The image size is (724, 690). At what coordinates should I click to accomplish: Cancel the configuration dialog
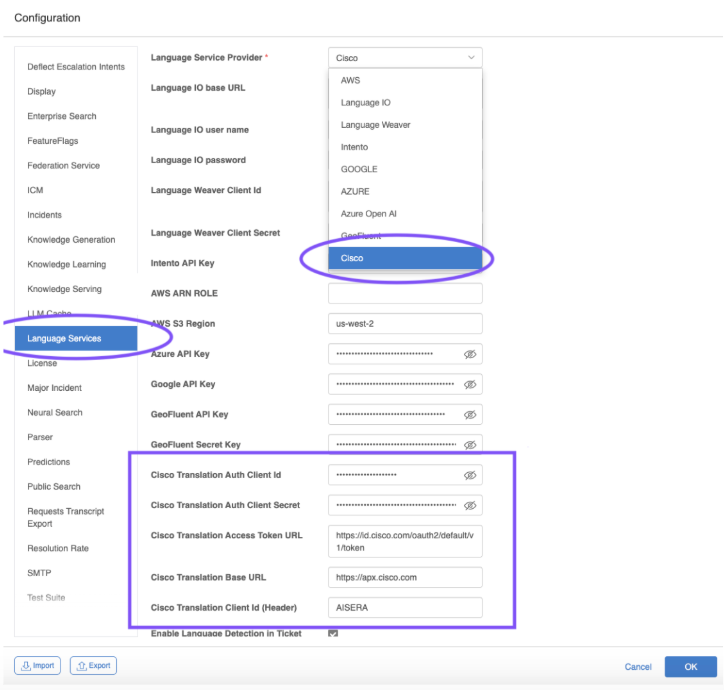click(x=638, y=666)
